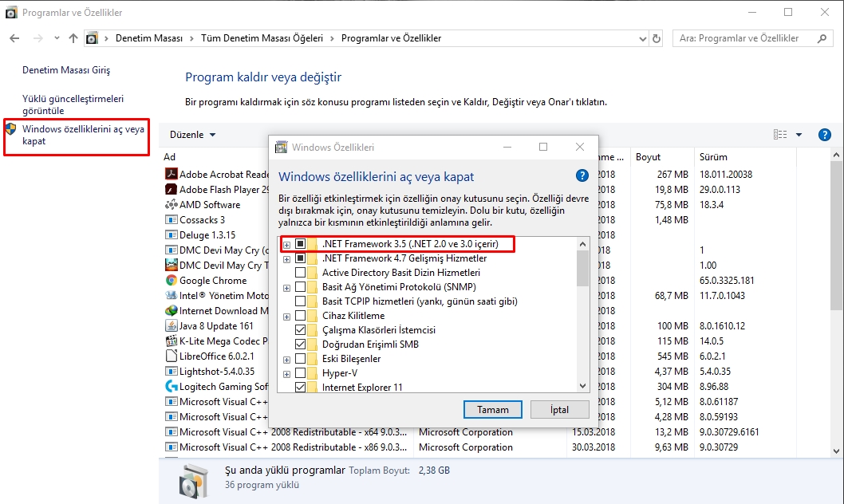Expand Cihaz Kilitleme tree node
The image size is (844, 504).
pyautogui.click(x=287, y=317)
